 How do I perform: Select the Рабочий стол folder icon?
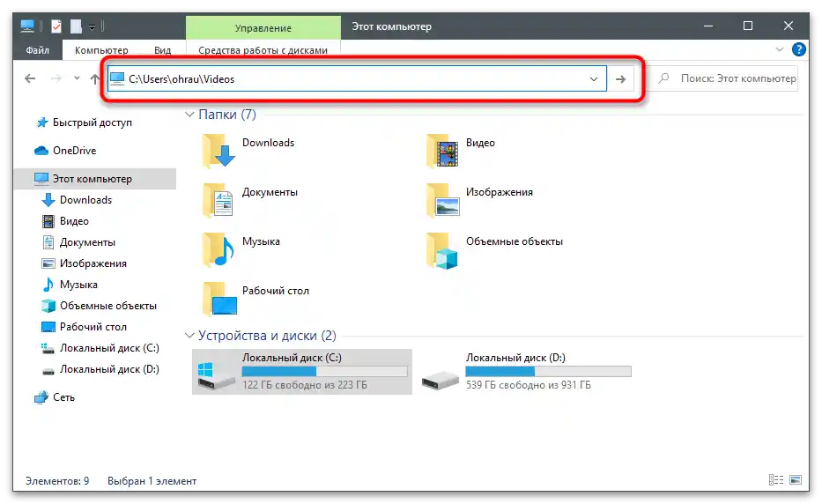(219, 299)
